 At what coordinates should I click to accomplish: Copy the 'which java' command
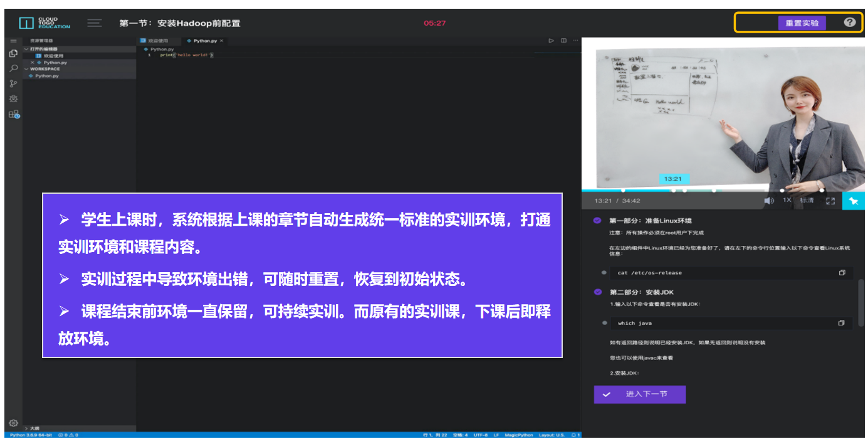tap(841, 323)
